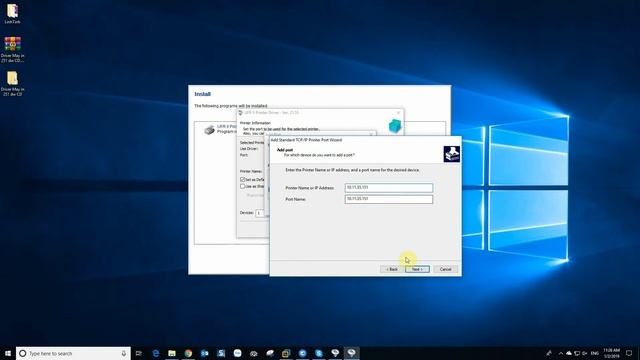This screenshot has height=360, width=640.
Task: Open Google Chrome from the taskbar
Action: (188, 353)
